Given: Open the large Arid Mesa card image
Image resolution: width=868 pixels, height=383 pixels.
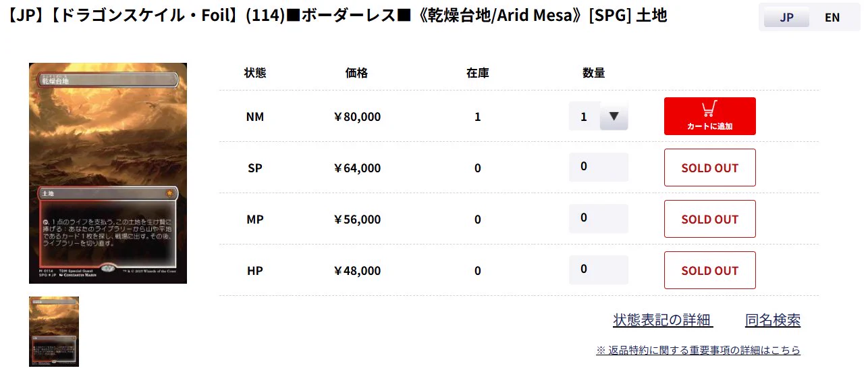Looking at the screenshot, I should (x=108, y=173).
